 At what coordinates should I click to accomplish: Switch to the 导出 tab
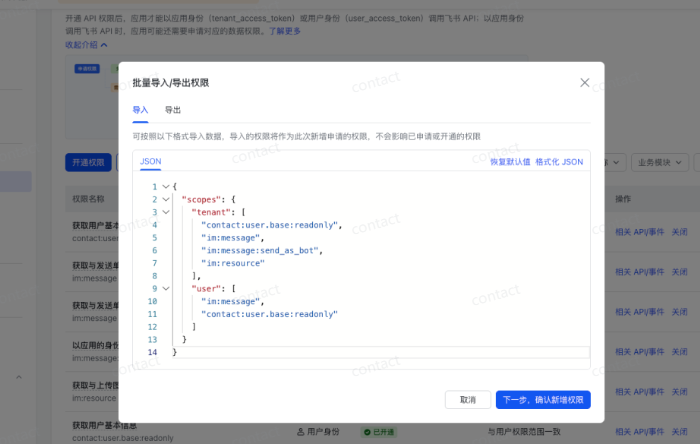[x=173, y=110]
